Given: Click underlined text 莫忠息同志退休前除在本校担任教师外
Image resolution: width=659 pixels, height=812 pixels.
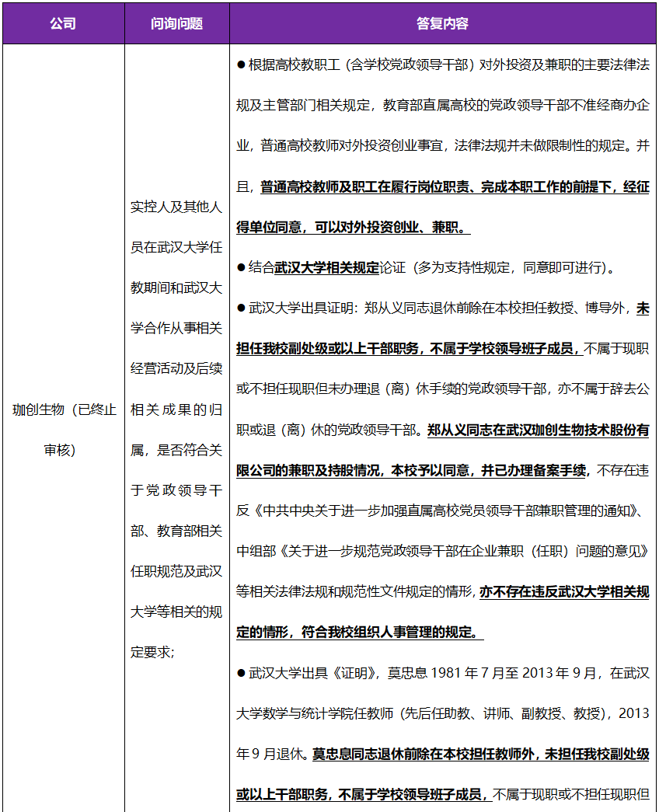Looking at the screenshot, I should (481, 754).
